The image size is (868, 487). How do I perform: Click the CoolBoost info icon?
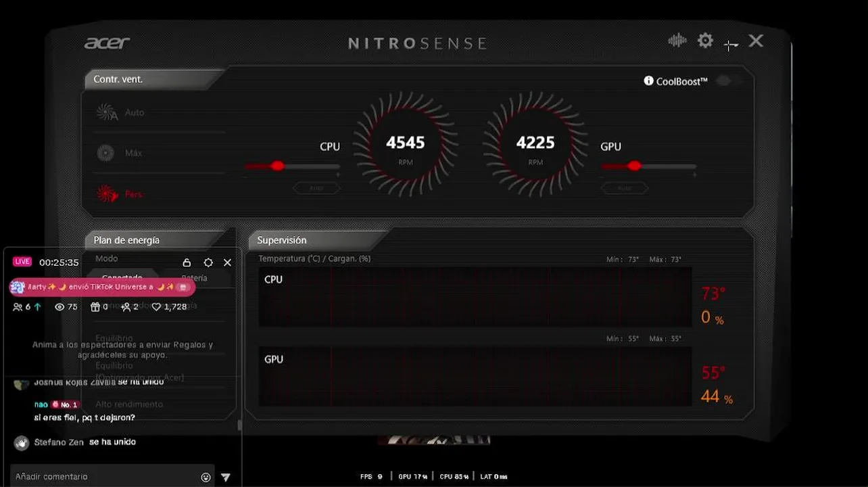649,81
